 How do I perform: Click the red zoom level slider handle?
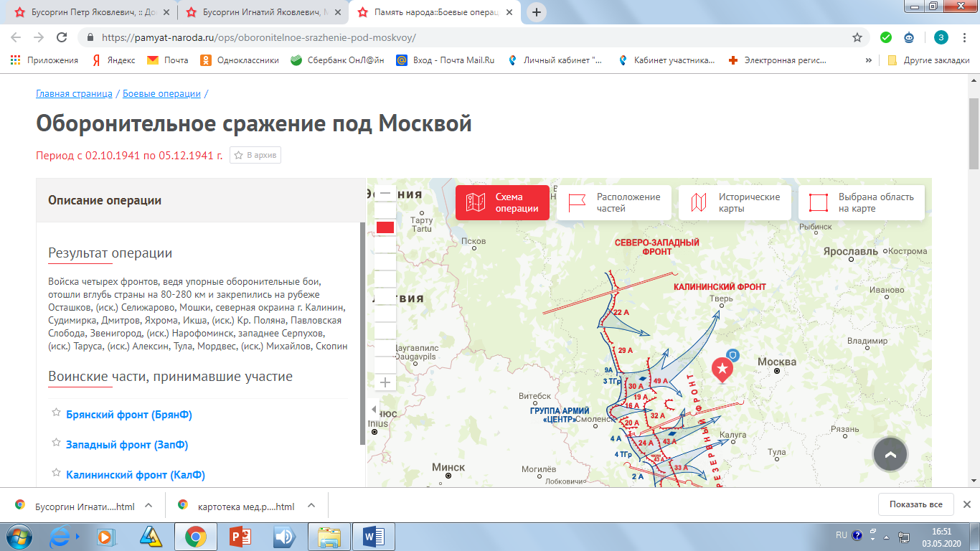385,227
